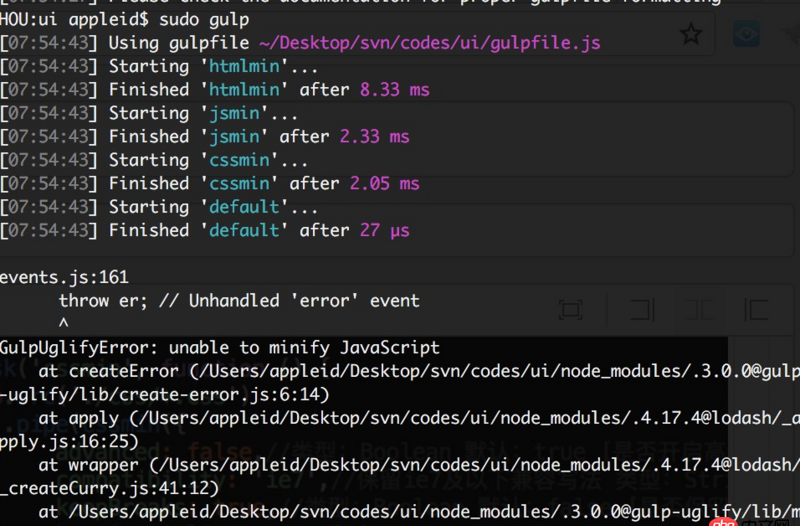Click 'default' in the Starting line
Screen dimensions: 800x526
[x=244, y=207]
